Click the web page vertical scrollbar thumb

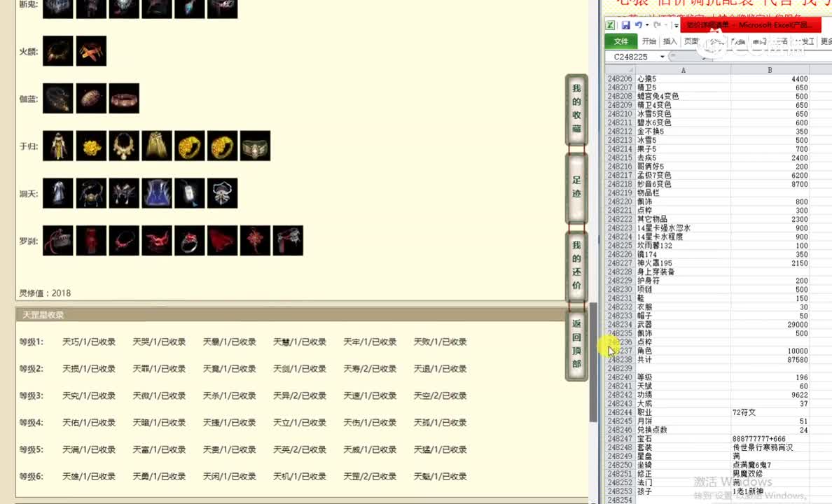593,363
